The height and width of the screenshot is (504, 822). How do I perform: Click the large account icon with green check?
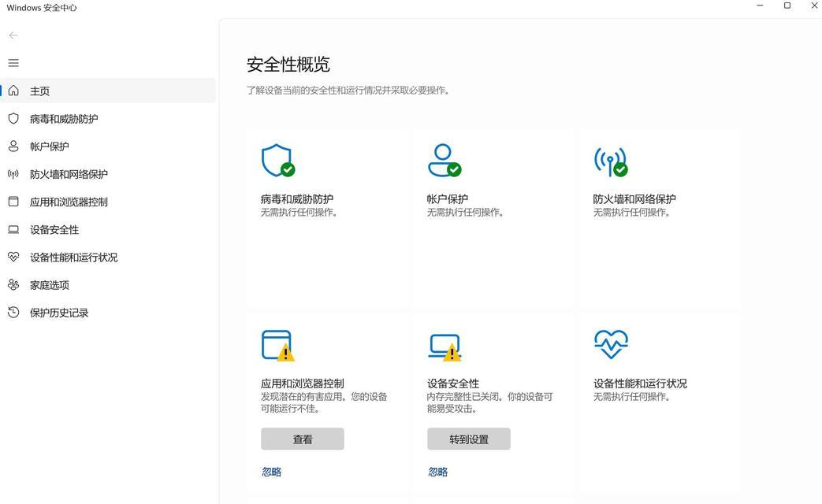pyautogui.click(x=444, y=161)
